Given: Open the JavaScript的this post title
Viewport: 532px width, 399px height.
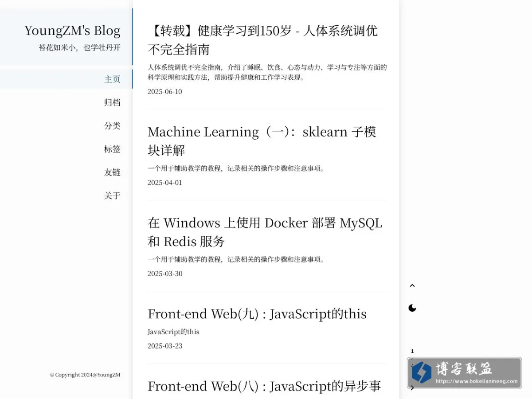Looking at the screenshot, I should (257, 314).
